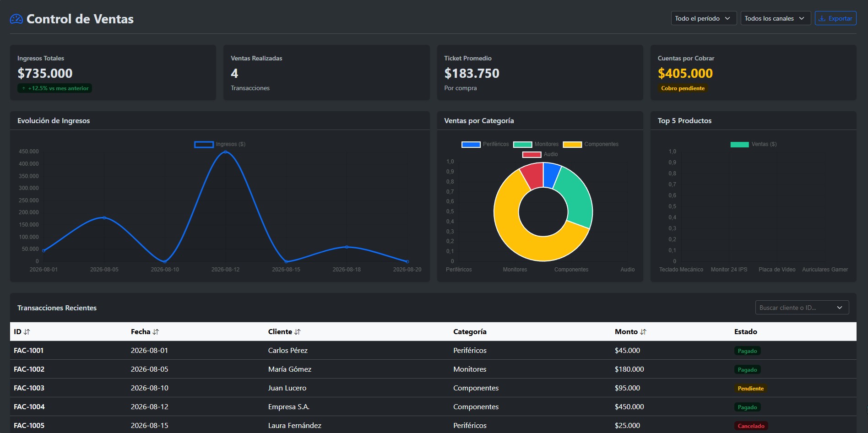Click the +12.5% vs mes anterior badge
This screenshot has width=868, height=433.
[x=55, y=88]
